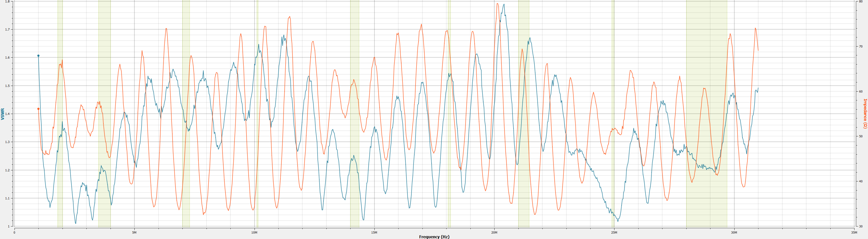Click the Impedance (Ω) right axis title

click(865, 114)
